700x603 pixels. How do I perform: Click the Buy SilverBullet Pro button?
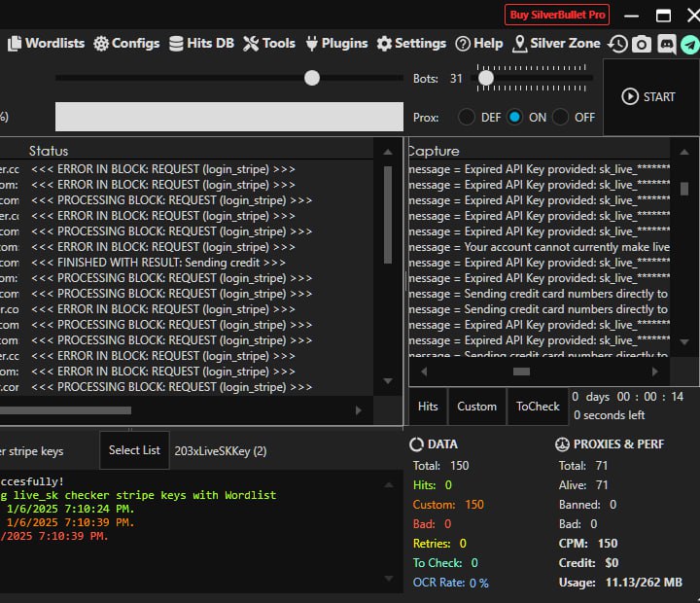[x=557, y=15]
